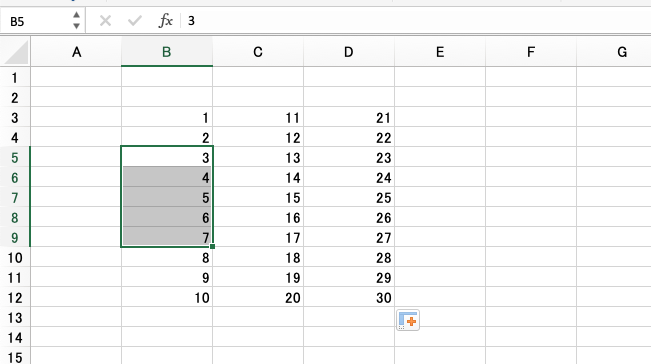Select column B header
651x364 pixels.
(x=167, y=52)
